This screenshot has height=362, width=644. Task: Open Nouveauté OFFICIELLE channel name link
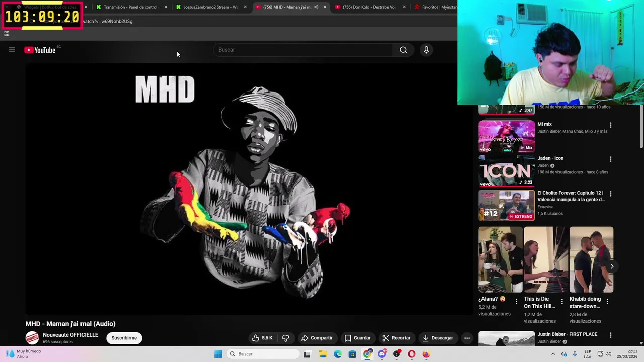coord(70,335)
